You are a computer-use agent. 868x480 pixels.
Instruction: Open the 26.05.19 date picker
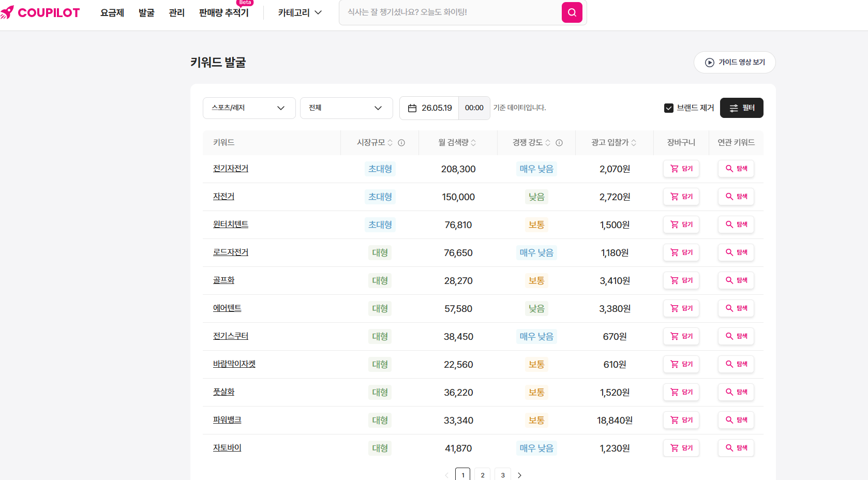(429, 108)
